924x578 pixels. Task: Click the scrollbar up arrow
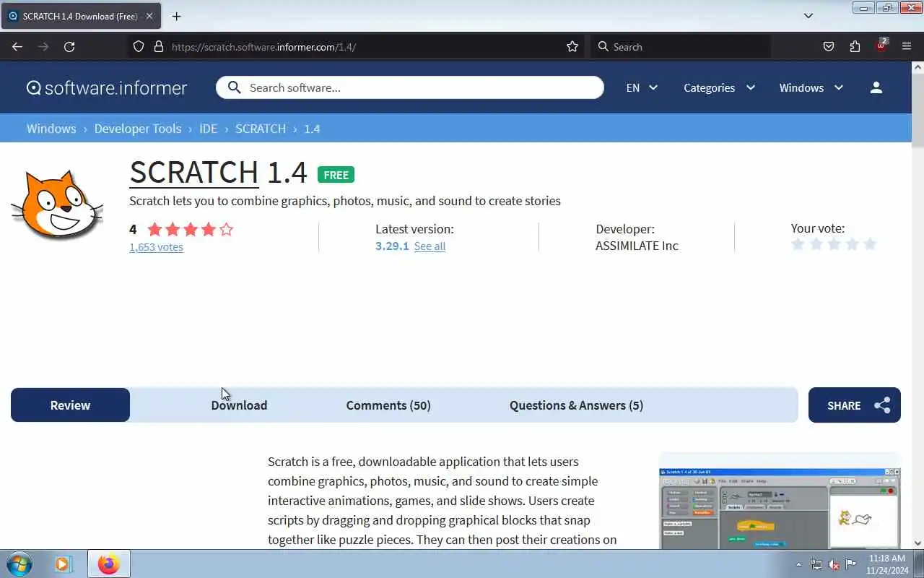918,66
